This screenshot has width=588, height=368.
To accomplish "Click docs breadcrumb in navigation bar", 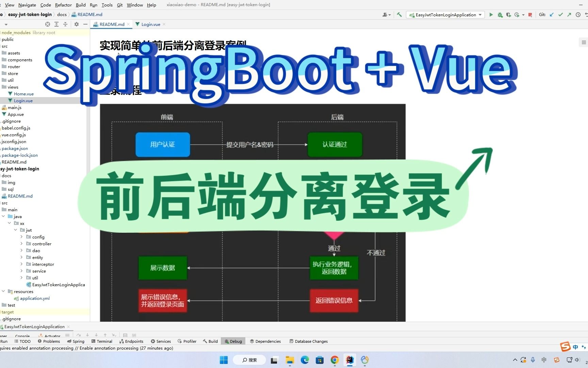I will pyautogui.click(x=62, y=14).
